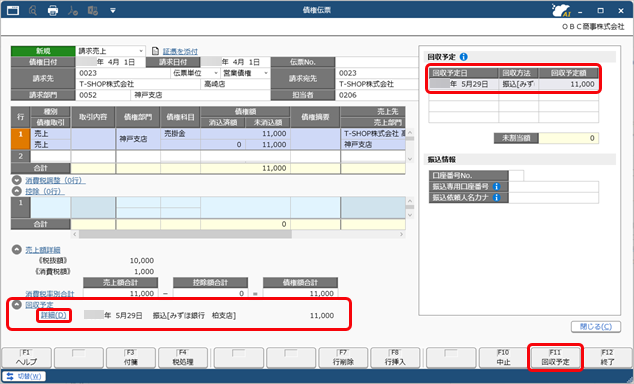Open the 証憑を添付 link
This screenshot has width=634, height=384.
pos(180,51)
